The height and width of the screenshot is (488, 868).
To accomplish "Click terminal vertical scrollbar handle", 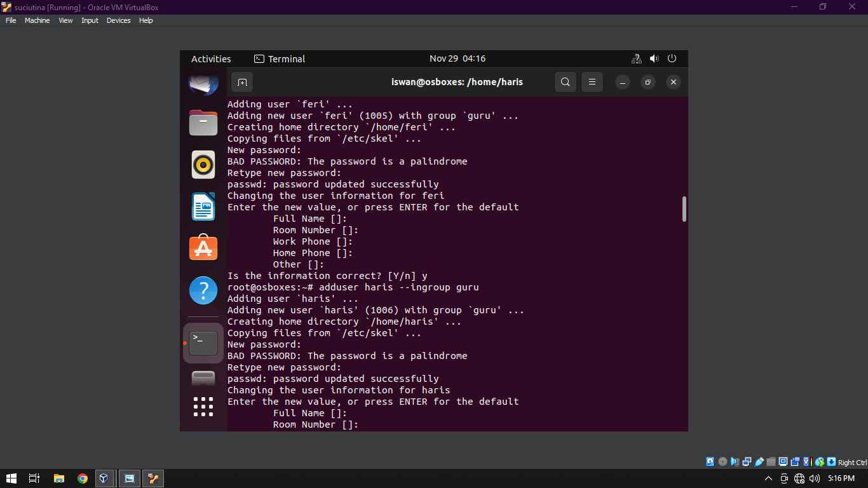I will coord(684,209).
